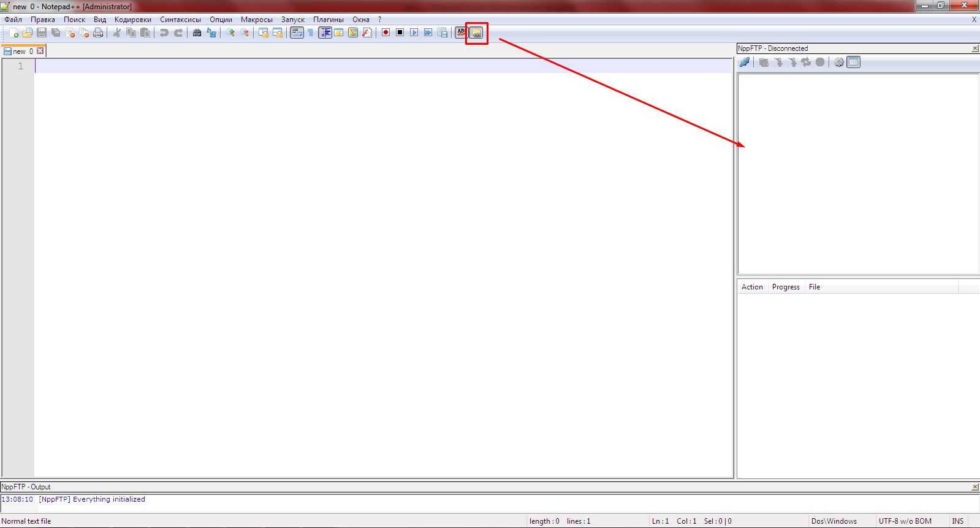This screenshot has height=528, width=980.
Task: Save the current file via toolbar
Action: pos(42,33)
